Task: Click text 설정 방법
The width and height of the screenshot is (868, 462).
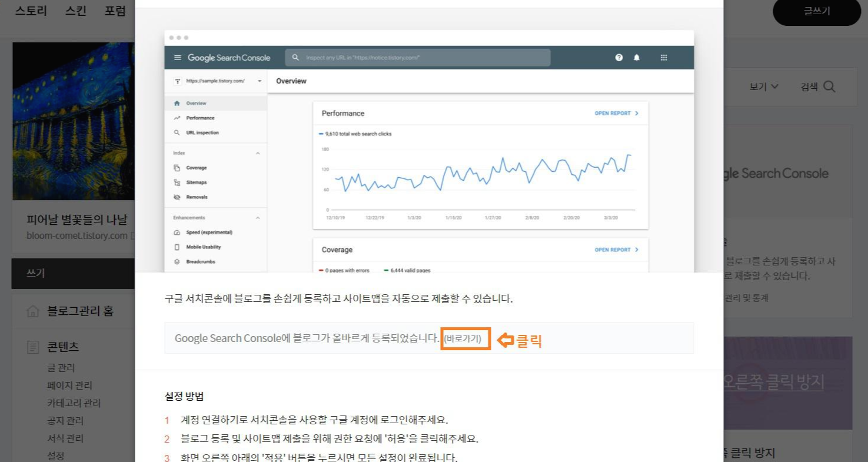Action: 184,396
